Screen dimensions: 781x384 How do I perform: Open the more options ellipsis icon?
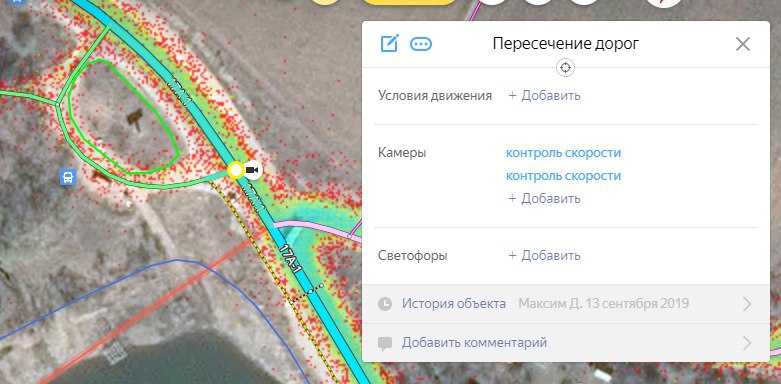[x=421, y=44]
